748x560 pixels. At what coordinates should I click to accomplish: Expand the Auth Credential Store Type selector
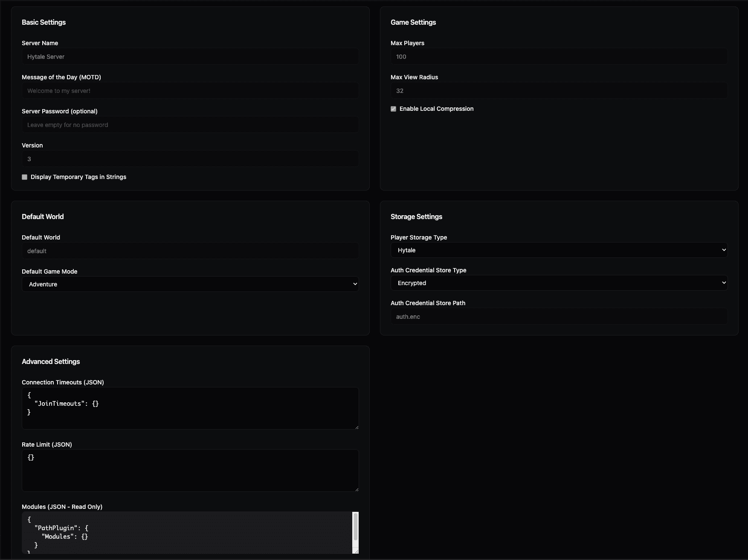pyautogui.click(x=559, y=283)
